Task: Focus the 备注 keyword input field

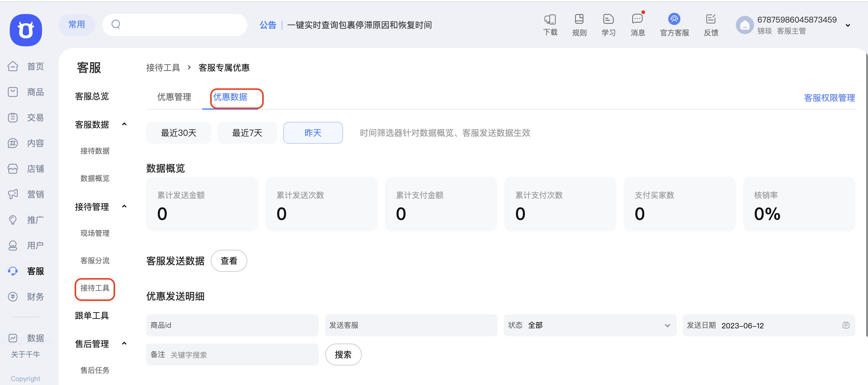Action: tap(232, 355)
